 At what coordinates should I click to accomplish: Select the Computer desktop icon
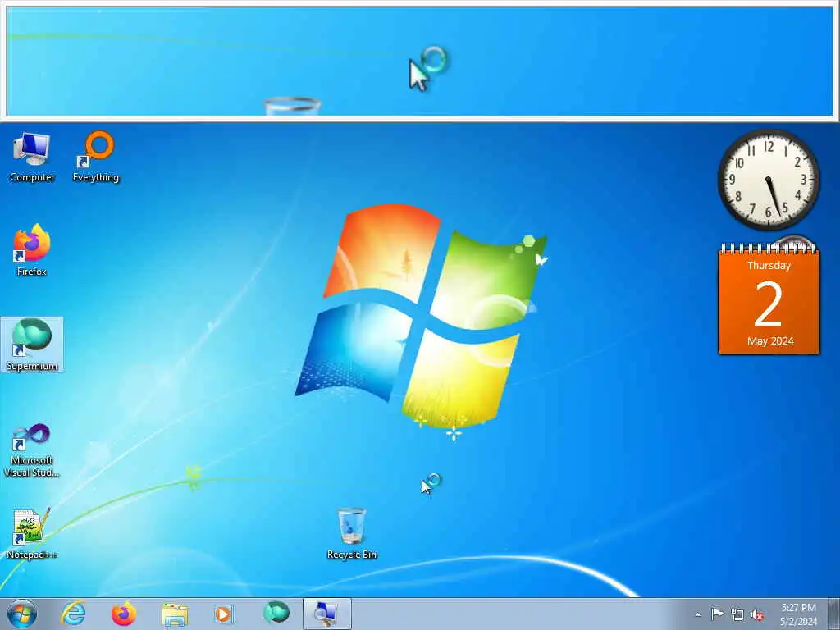click(32, 157)
